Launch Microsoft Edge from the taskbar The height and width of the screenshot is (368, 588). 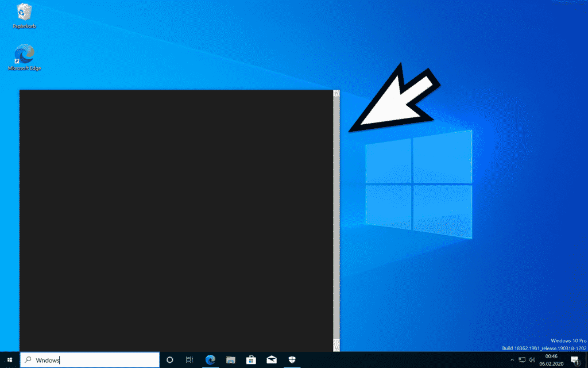point(210,360)
